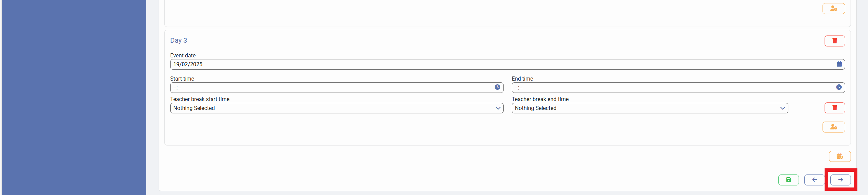868x195 pixels.
Task: Expand Teacher break end time dropdown
Action: 650,108
